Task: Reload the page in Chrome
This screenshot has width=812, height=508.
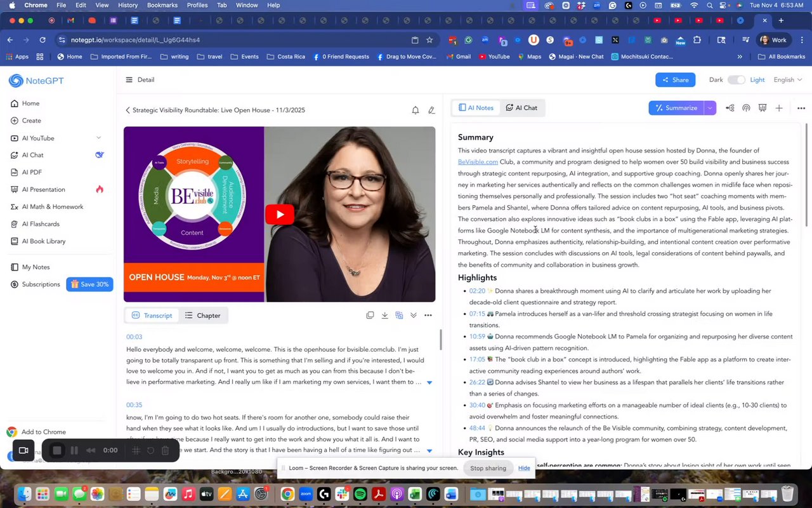Action: coord(43,39)
